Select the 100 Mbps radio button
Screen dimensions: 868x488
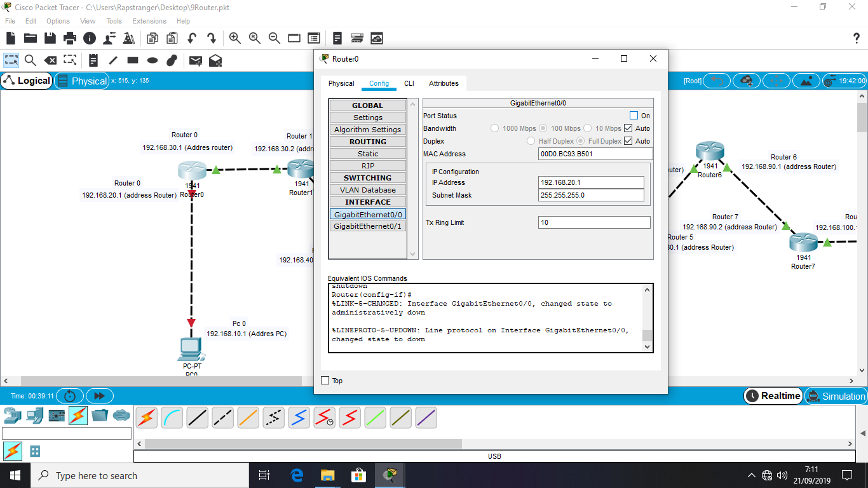(543, 128)
